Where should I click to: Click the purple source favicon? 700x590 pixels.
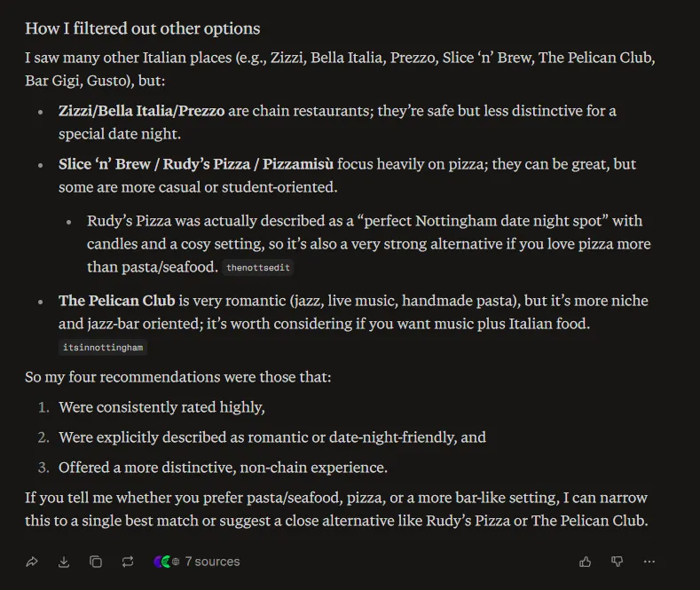158,562
